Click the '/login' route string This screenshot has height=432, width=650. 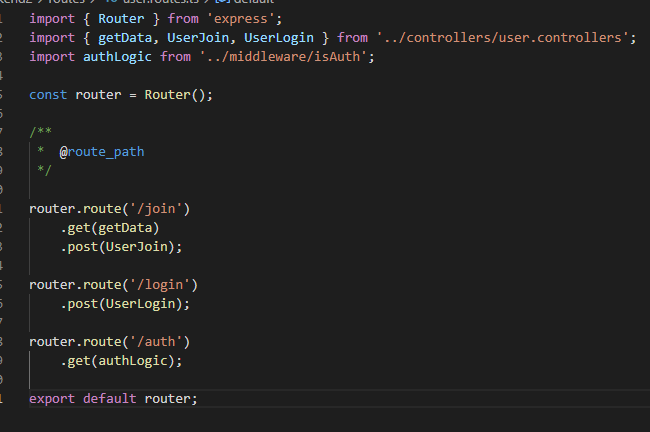(x=160, y=285)
